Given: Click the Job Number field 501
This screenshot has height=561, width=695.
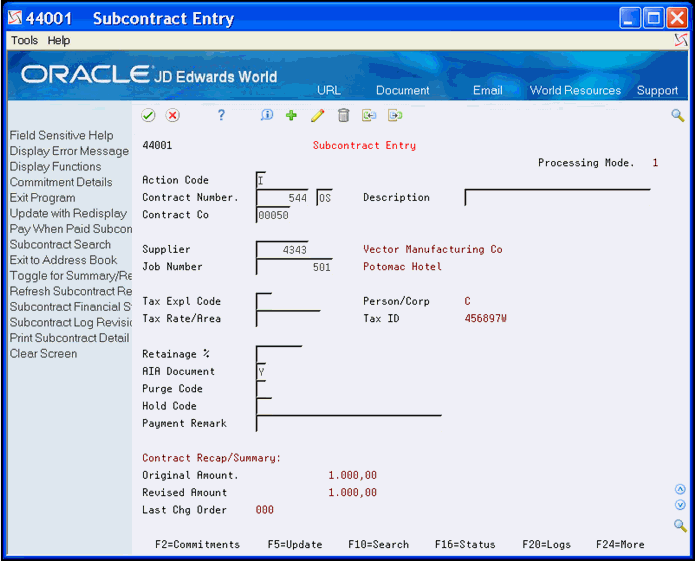Looking at the screenshot, I should (294, 267).
